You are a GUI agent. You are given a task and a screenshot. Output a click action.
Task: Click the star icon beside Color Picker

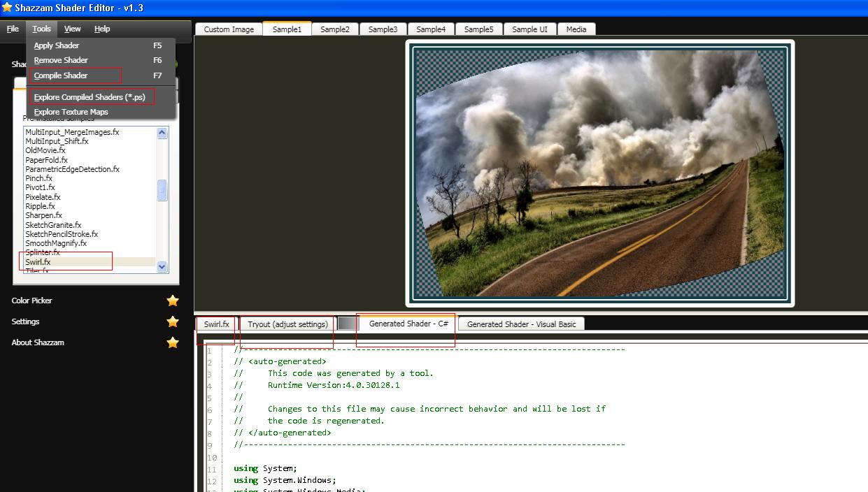[172, 301]
